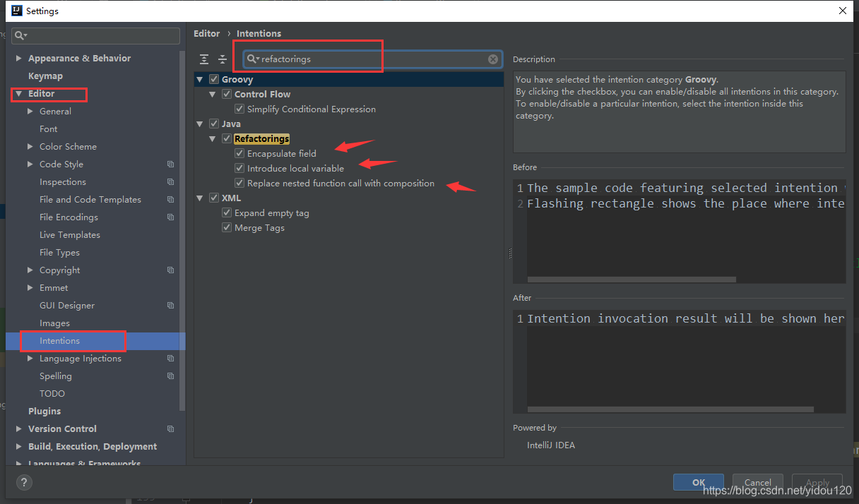Open the TODO settings page
859x504 pixels.
52,394
